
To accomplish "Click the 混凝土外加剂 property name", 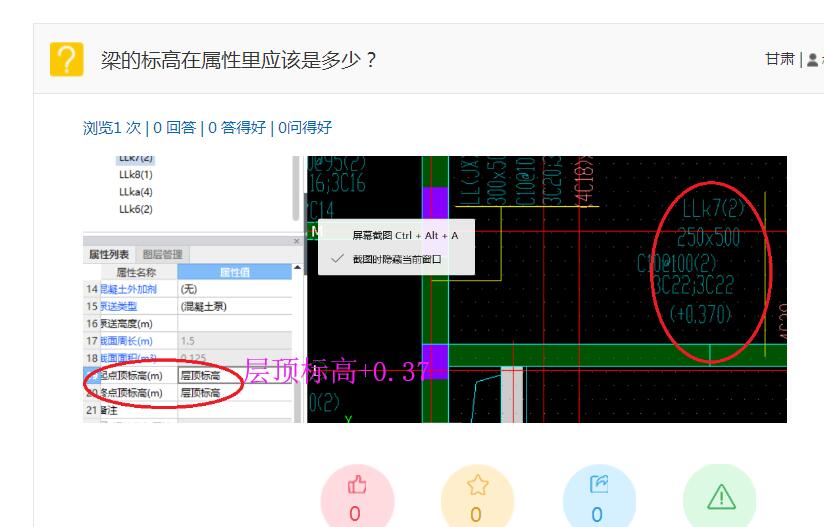I will pos(128,289).
